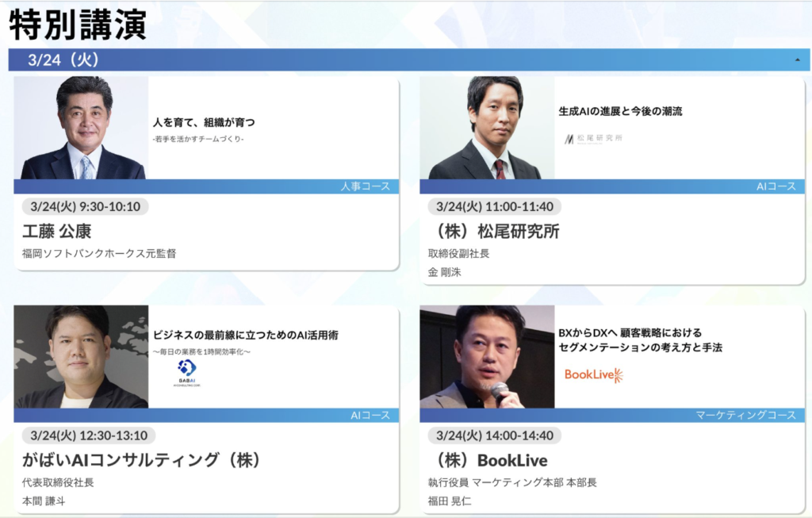
Task: Open the lecture ビジネスの最前線に立つためのAI活用術
Action: point(246,336)
